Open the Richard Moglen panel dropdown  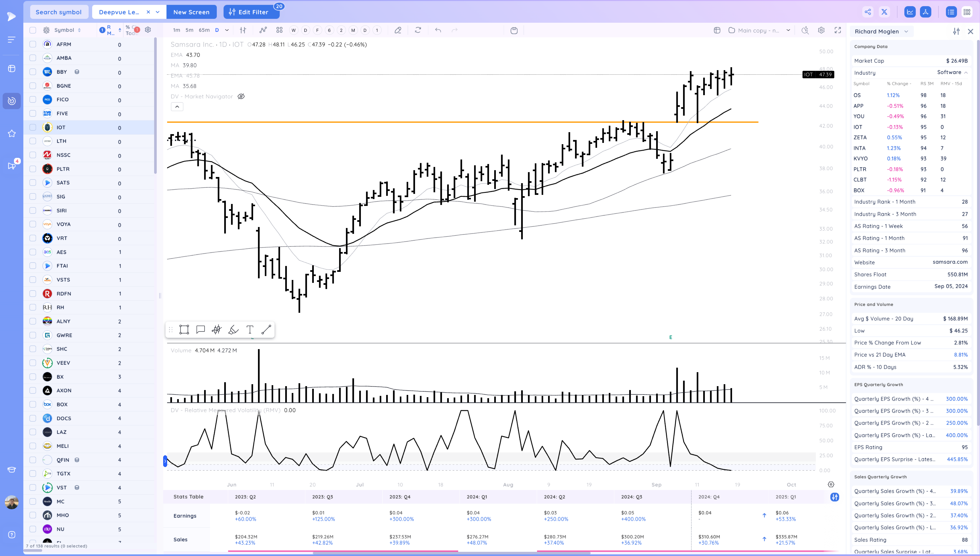[906, 31]
